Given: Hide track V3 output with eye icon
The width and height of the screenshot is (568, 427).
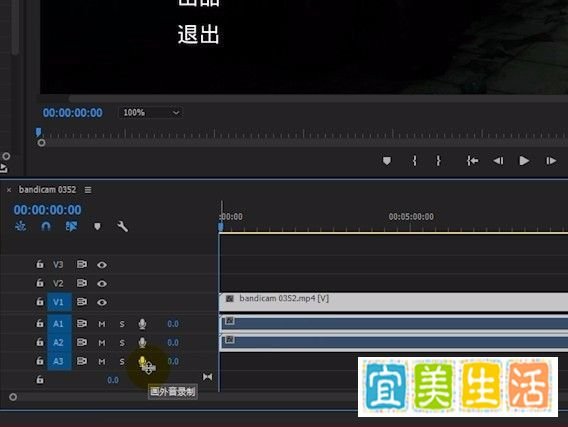Looking at the screenshot, I should coord(102,265).
